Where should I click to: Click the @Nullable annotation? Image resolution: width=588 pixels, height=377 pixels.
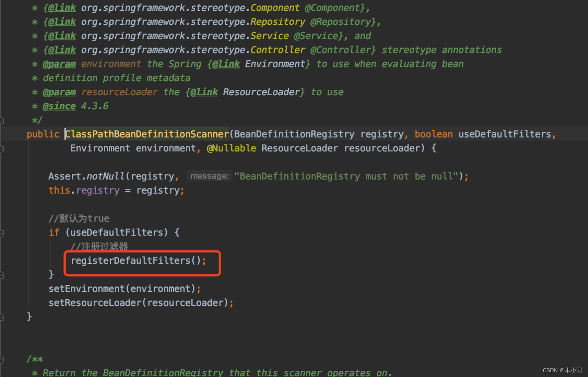pyautogui.click(x=232, y=148)
